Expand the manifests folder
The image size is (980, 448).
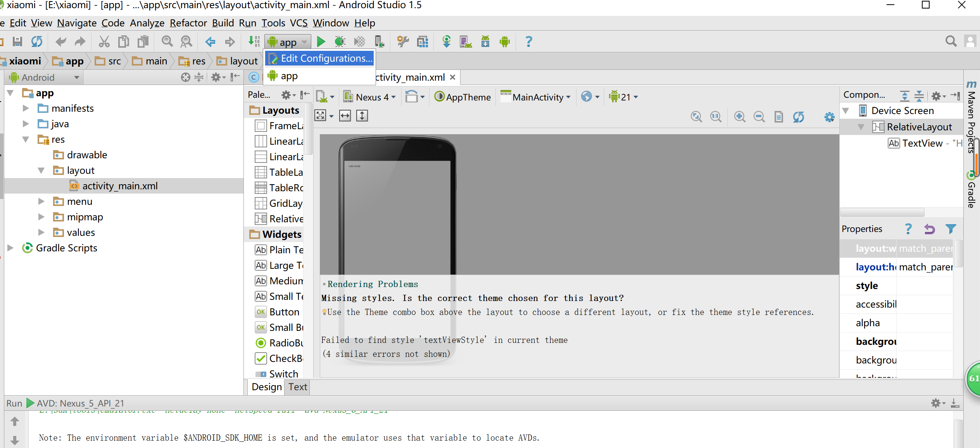(26, 108)
